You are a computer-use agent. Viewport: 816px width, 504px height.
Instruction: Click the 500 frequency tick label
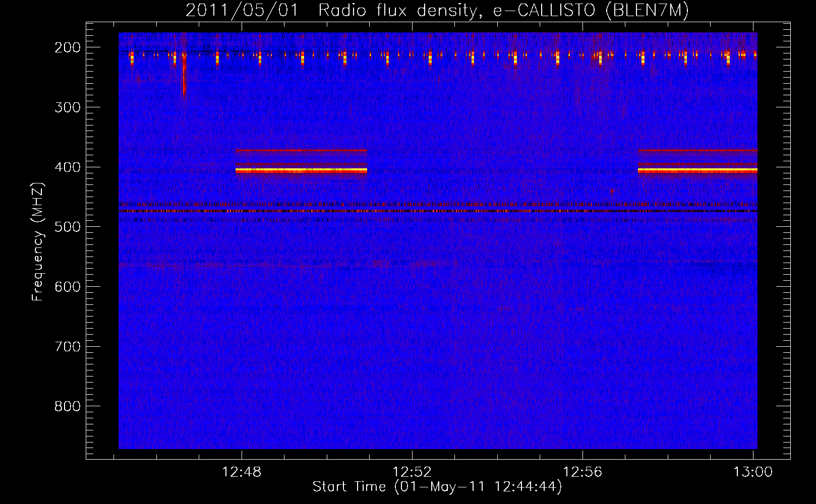pyautogui.click(x=68, y=227)
